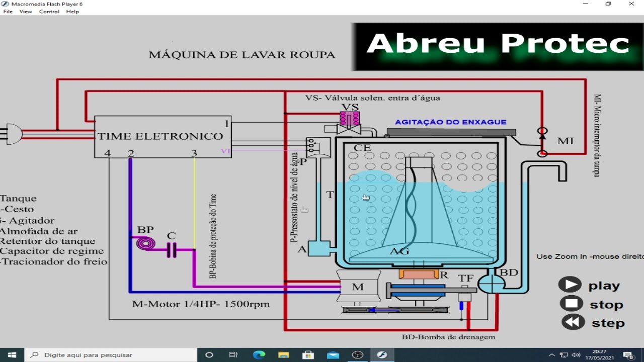
Task: Click the air cushion A chamber
Action: pyautogui.click(x=319, y=248)
